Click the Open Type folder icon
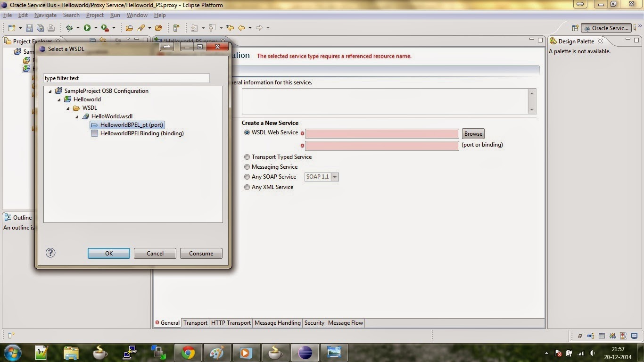The height and width of the screenshot is (362, 644). click(129, 28)
